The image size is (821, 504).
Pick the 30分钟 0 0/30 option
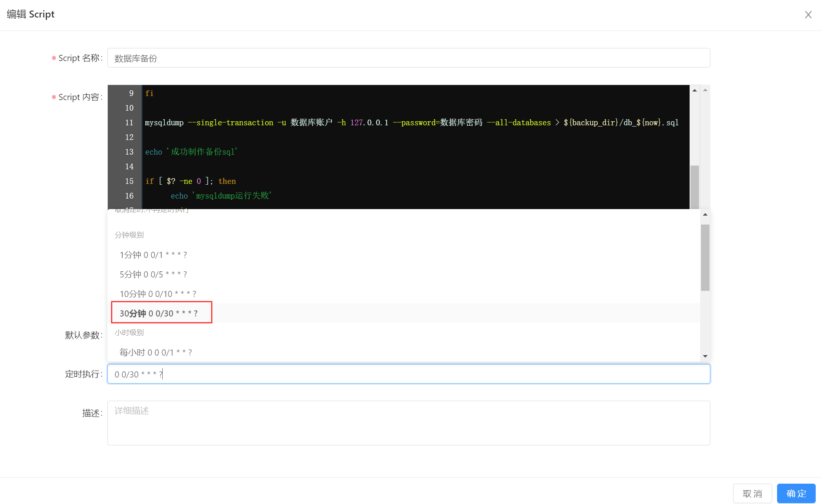pos(158,313)
